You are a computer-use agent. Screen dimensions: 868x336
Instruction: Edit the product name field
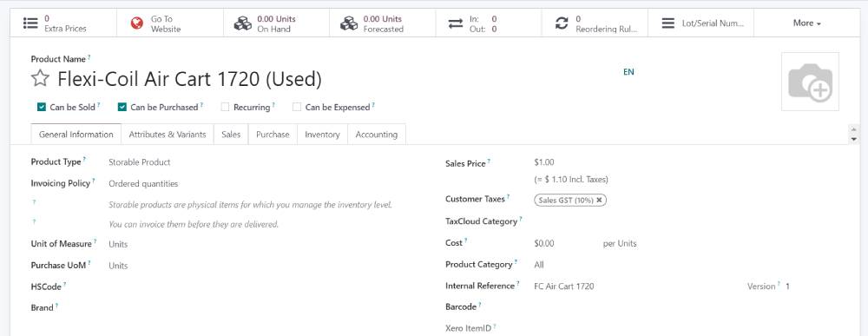pos(190,79)
